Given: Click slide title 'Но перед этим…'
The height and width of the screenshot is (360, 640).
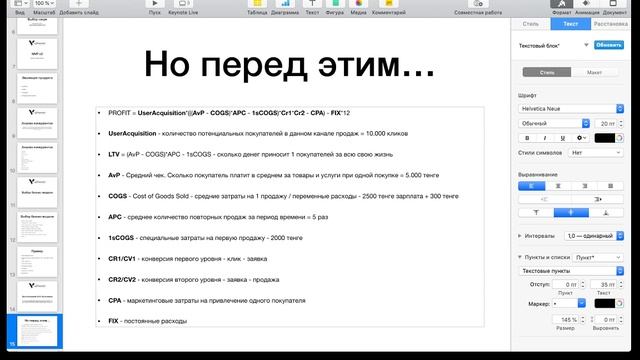Looking at the screenshot, I should pos(289,64).
